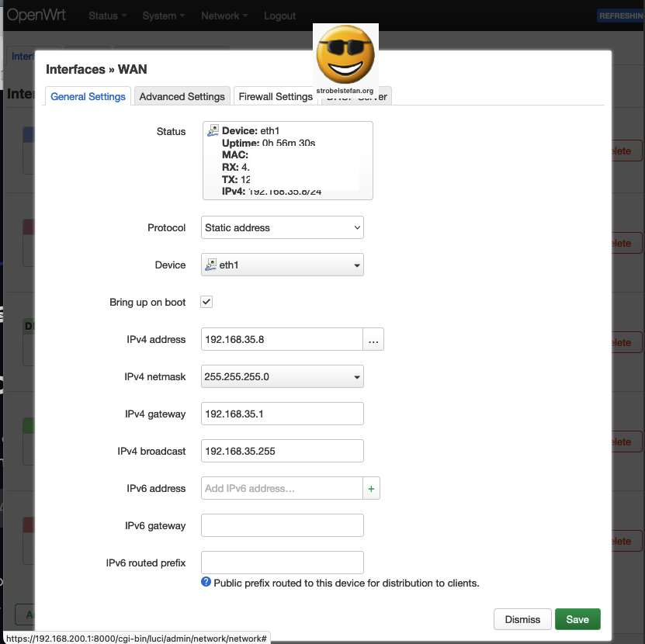Add an IPv6 address with the plus icon
The height and width of the screenshot is (644, 645).
(371, 488)
